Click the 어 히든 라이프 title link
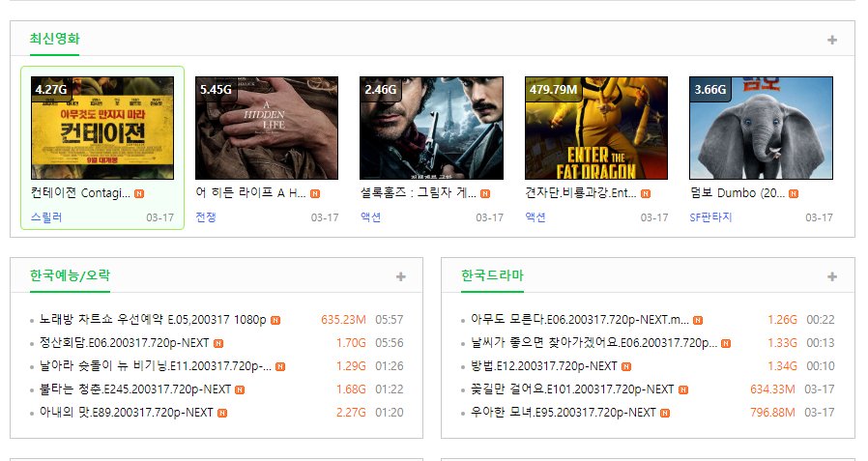 coord(250,193)
